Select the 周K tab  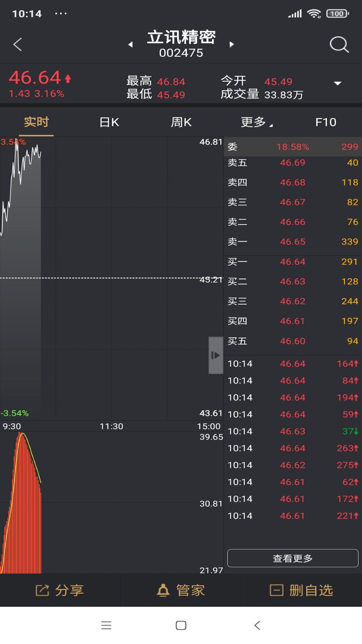[x=181, y=122]
